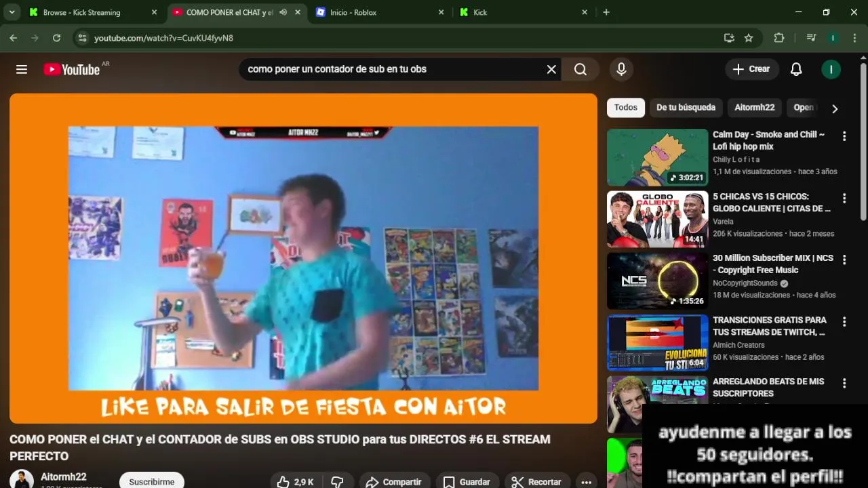868x488 pixels.
Task: Click the browser address bar URL
Action: tap(164, 38)
